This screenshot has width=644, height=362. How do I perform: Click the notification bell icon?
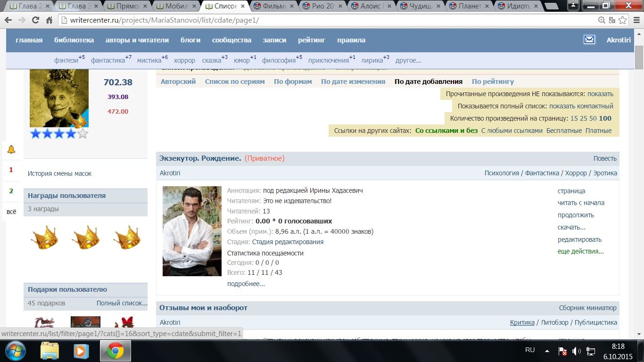[x=11, y=150]
